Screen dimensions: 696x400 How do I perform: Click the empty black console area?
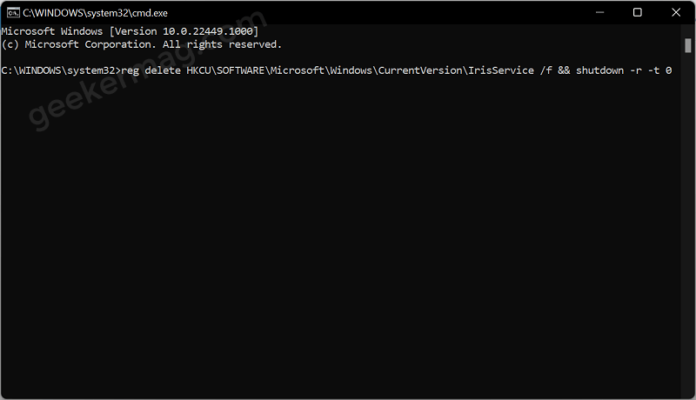(x=341, y=235)
